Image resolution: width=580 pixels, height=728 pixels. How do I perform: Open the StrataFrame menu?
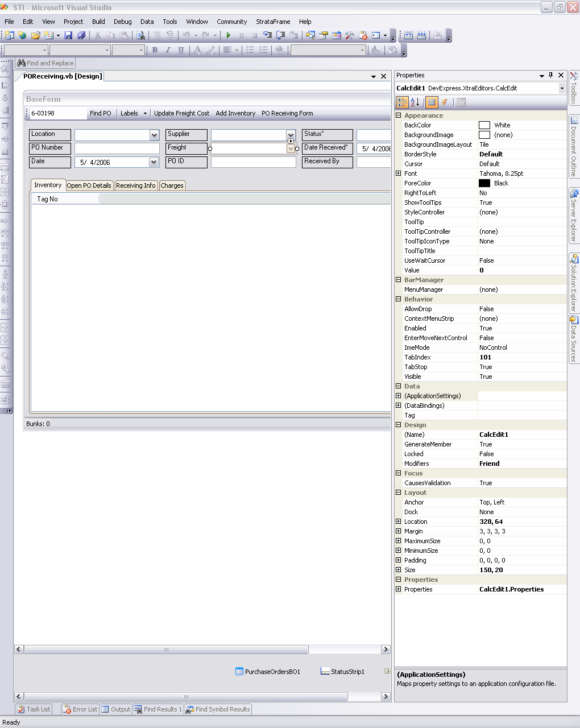click(273, 22)
